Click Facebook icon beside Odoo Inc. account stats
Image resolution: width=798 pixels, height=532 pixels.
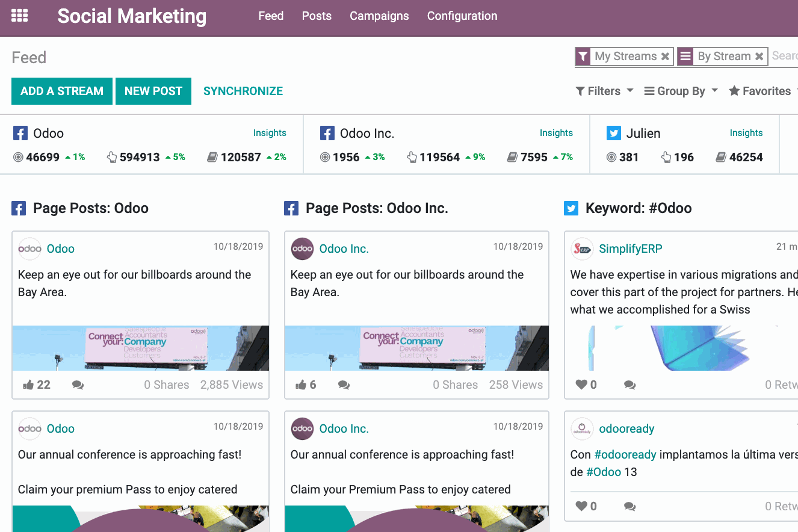point(327,134)
